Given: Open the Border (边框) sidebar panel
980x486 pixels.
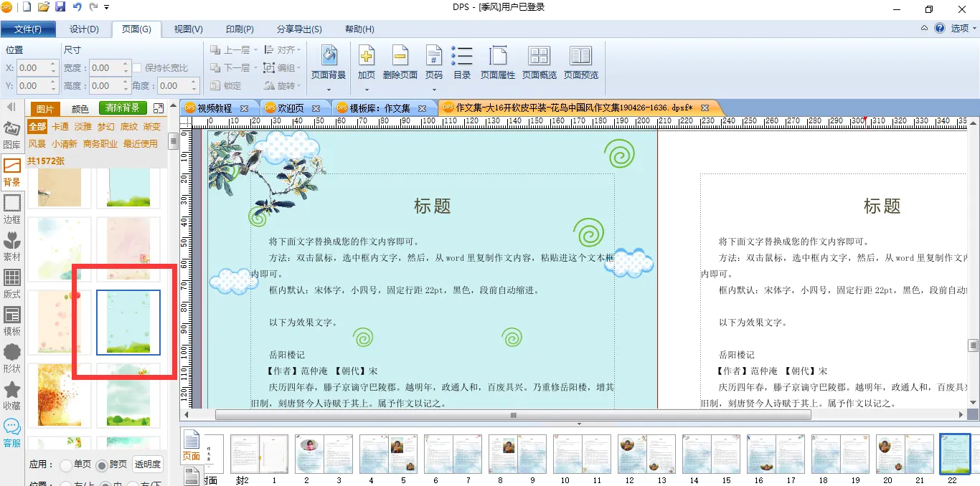Looking at the screenshot, I should (x=12, y=209).
